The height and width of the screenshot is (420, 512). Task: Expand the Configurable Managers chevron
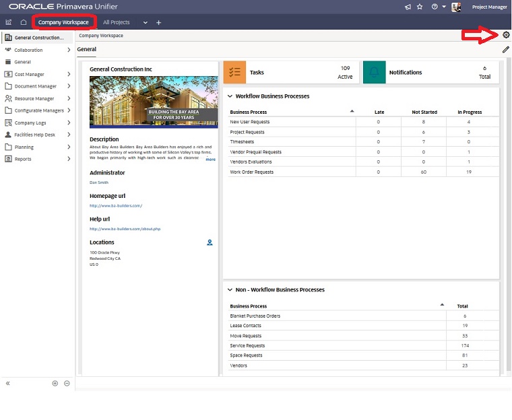click(69, 110)
